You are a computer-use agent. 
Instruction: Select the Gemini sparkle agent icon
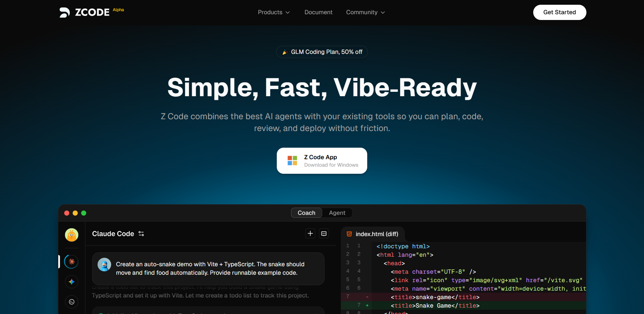click(x=71, y=282)
